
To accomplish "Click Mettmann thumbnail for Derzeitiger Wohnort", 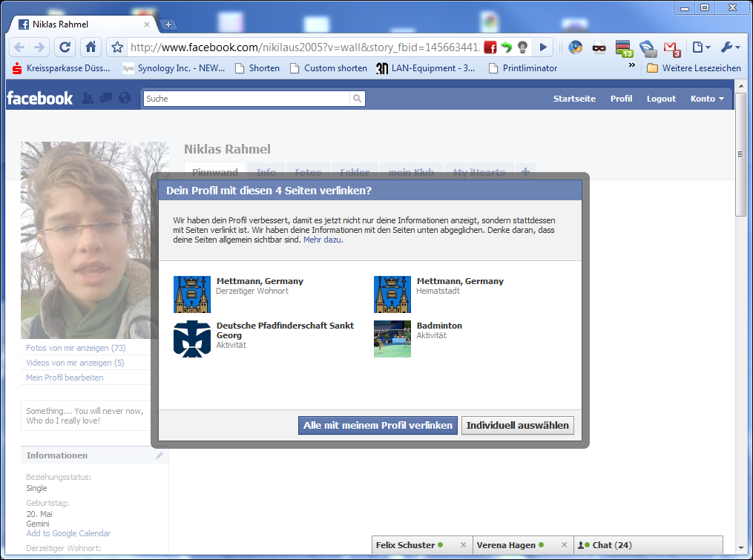I will [192, 294].
